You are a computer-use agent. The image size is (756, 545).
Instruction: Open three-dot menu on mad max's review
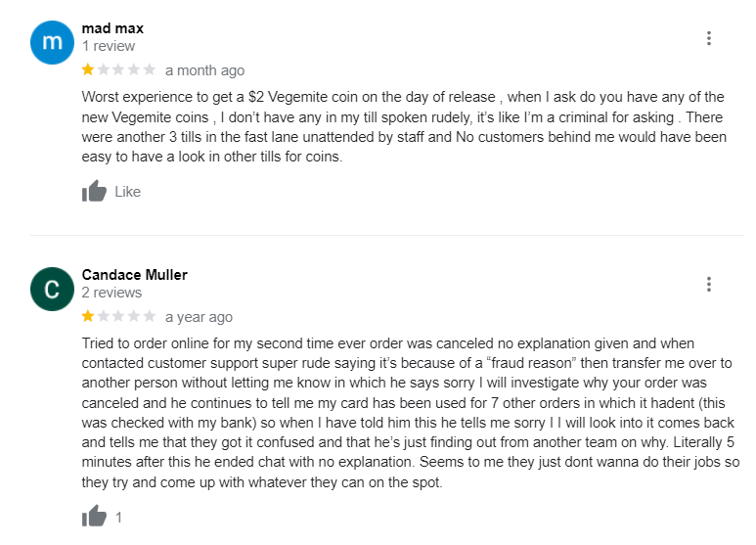pos(709,38)
